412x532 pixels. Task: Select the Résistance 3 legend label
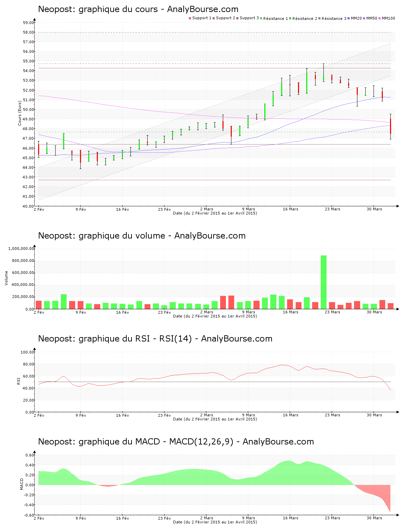click(334, 19)
